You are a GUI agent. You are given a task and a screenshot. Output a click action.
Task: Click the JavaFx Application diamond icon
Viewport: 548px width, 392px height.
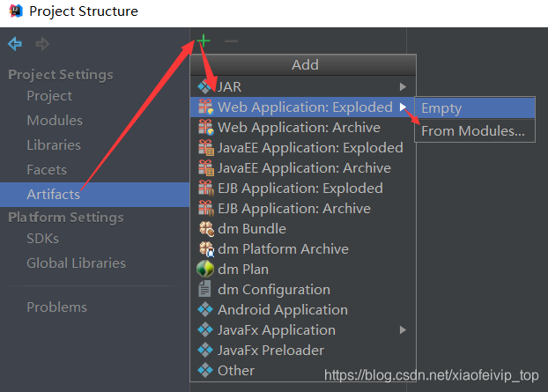point(205,329)
